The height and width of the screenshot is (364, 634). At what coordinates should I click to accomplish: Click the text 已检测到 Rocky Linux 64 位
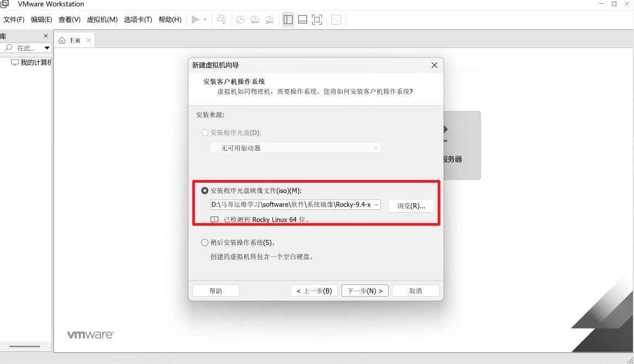coord(266,219)
